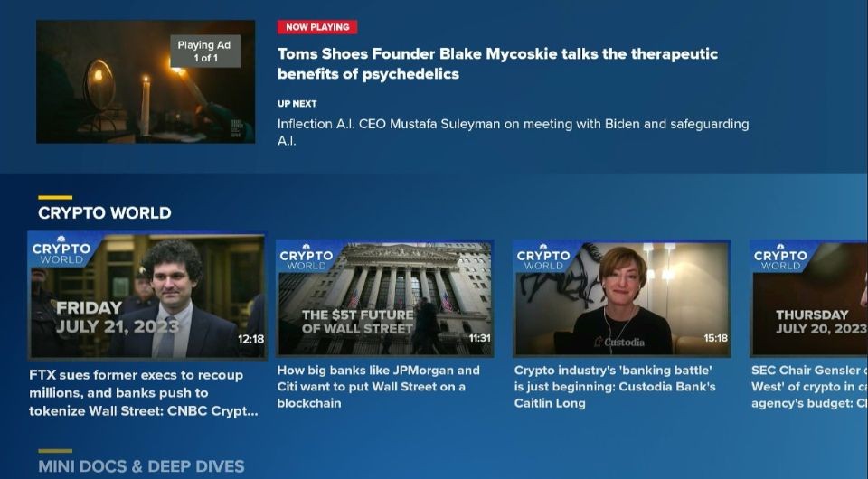This screenshot has height=479, width=868.
Task: Click the 15:18 duration on Custodia video
Action: coord(716,338)
